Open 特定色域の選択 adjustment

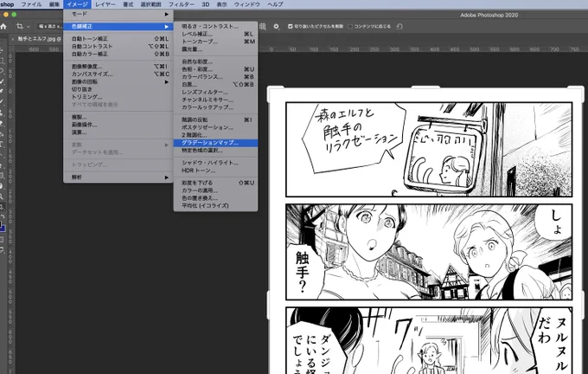(x=215, y=150)
